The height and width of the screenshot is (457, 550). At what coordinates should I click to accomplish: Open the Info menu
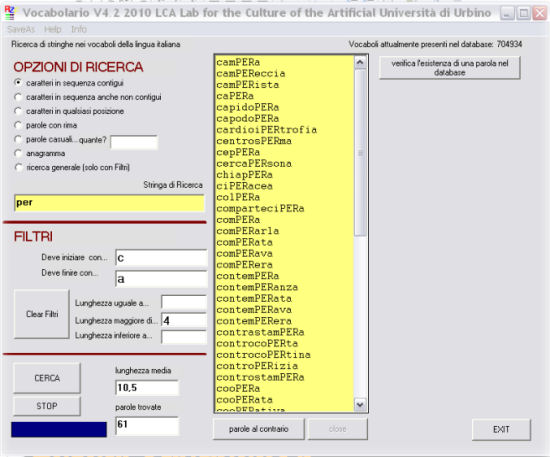(79, 29)
